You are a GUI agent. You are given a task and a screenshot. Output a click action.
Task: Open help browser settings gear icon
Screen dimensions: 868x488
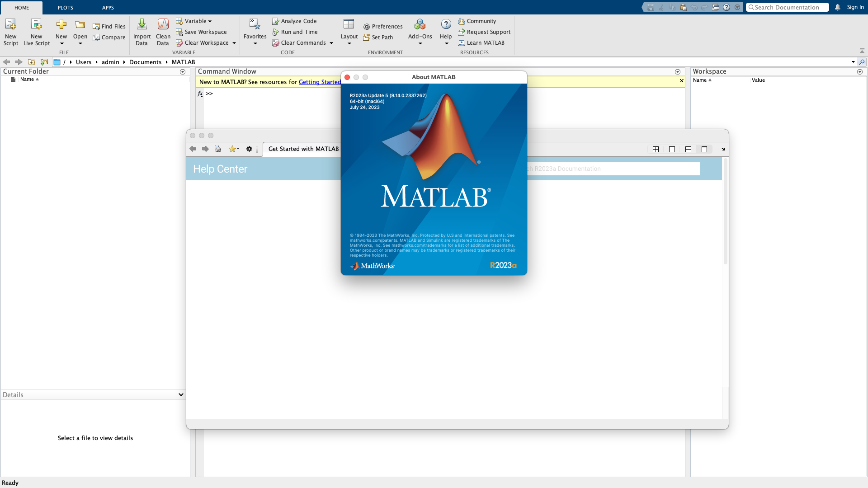(x=249, y=149)
